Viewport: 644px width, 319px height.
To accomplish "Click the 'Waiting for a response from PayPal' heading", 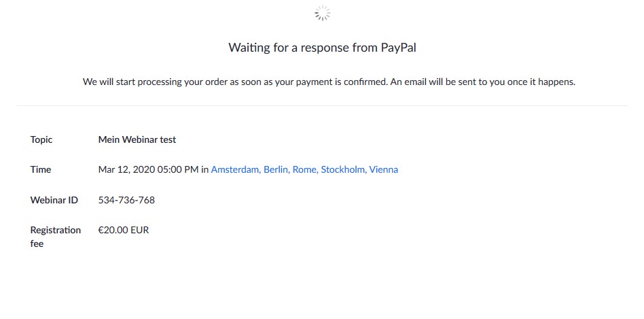I will pos(323,48).
